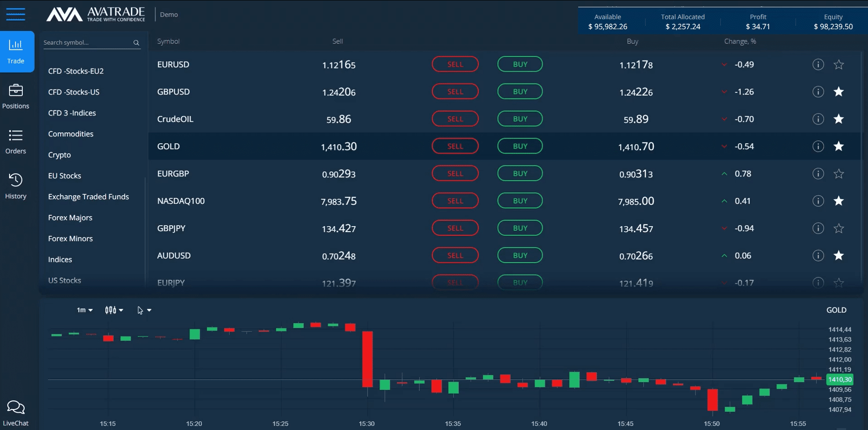Show info for GOLD
The width and height of the screenshot is (868, 430).
coord(818,146)
